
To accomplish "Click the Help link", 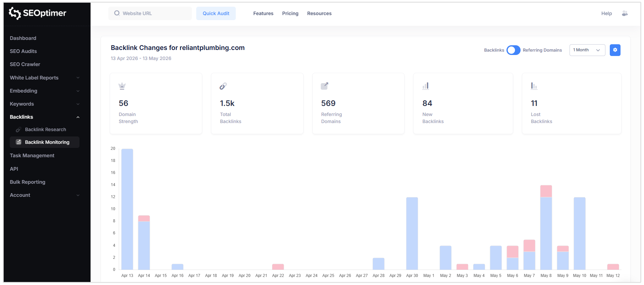I will pyautogui.click(x=606, y=13).
